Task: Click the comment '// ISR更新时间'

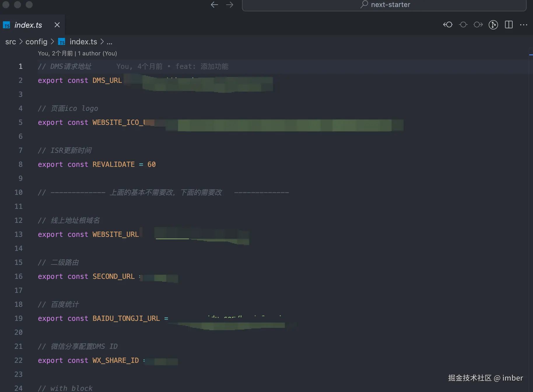Action: 64,150
